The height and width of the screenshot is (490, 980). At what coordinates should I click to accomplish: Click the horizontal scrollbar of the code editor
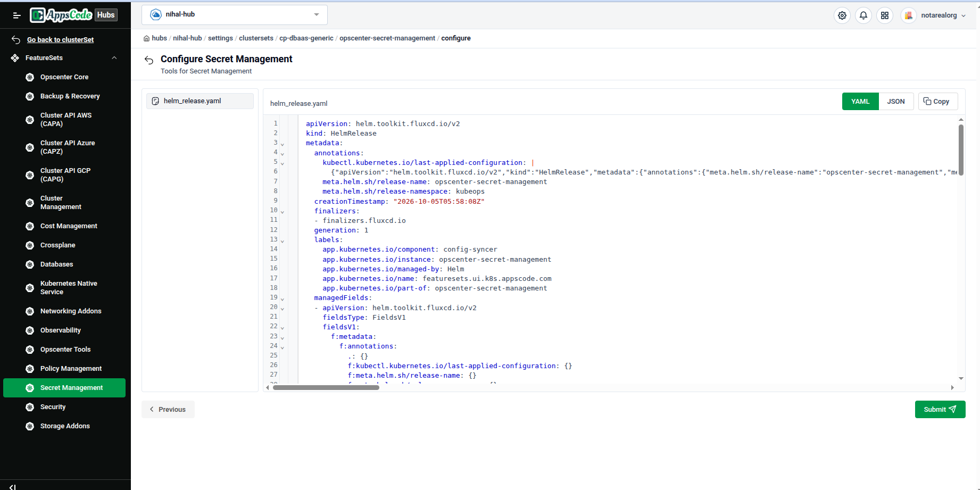point(326,388)
